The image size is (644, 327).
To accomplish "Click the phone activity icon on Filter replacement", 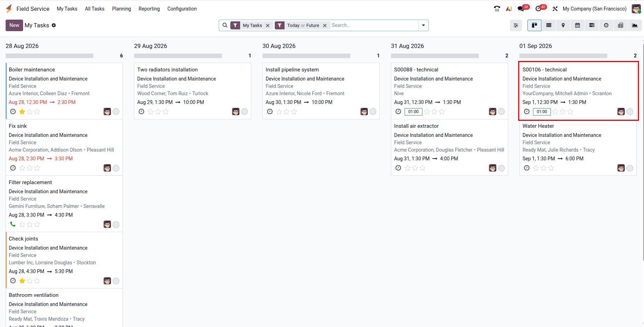I will coord(13,224).
